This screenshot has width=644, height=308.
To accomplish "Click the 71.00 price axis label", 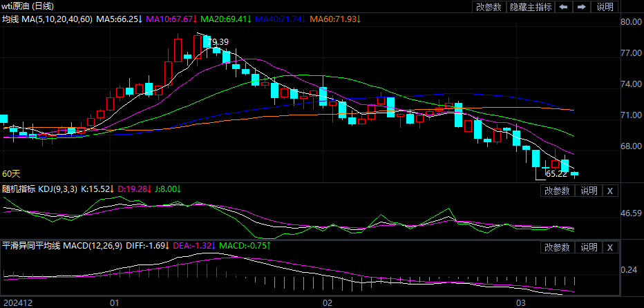I will click(632, 115).
